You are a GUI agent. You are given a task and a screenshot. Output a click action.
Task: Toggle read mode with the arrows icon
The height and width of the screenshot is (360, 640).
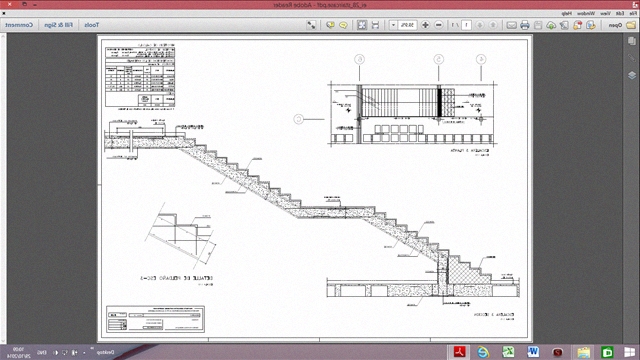click(x=311, y=25)
